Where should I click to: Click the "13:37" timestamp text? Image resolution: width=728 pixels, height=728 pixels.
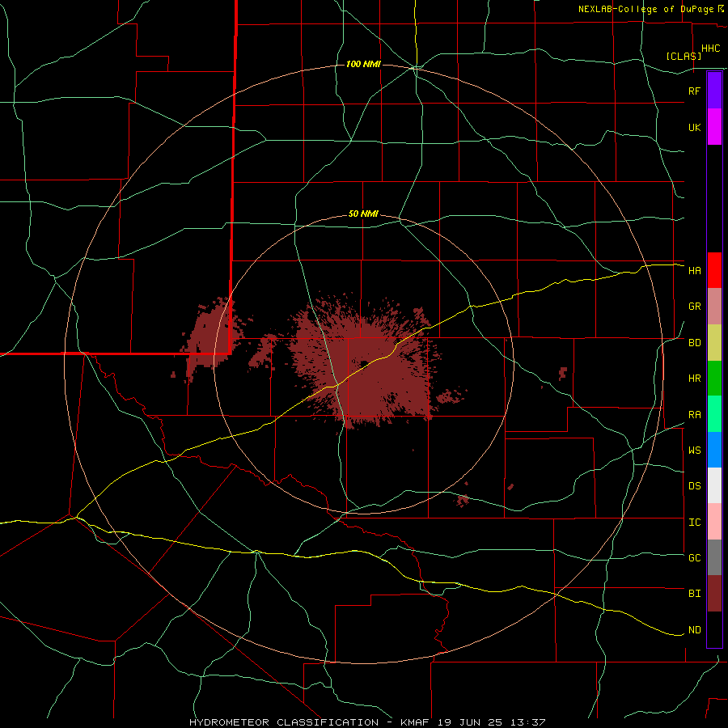tap(528, 722)
